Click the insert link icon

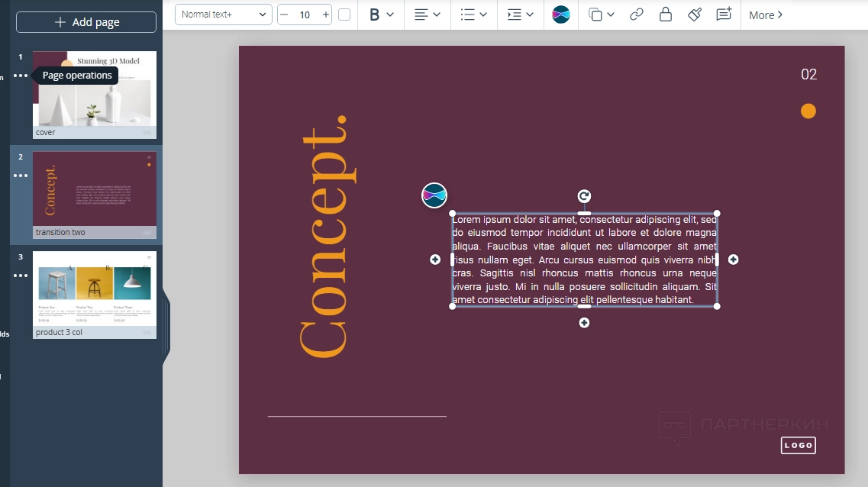[x=637, y=15]
